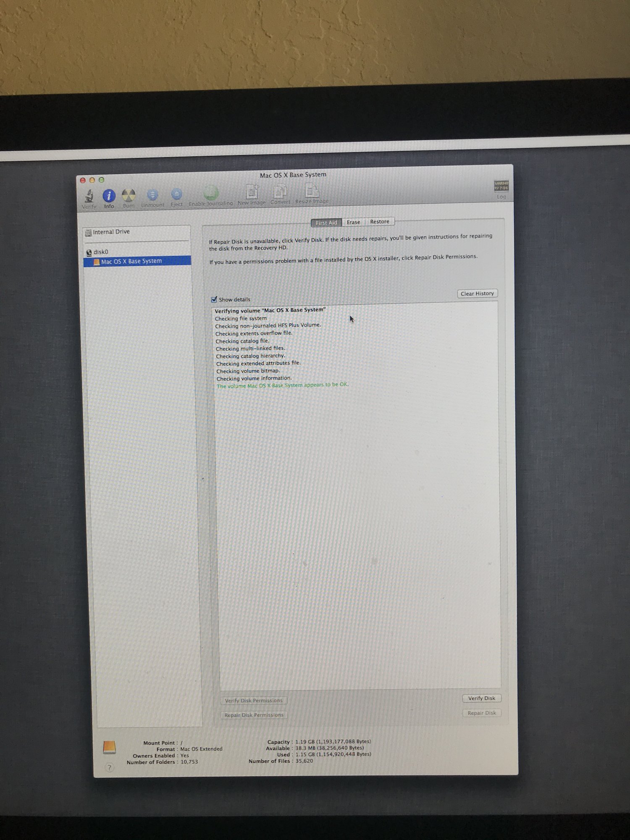The image size is (630, 840).
Task: Switch to the Restore tab
Action: [380, 221]
